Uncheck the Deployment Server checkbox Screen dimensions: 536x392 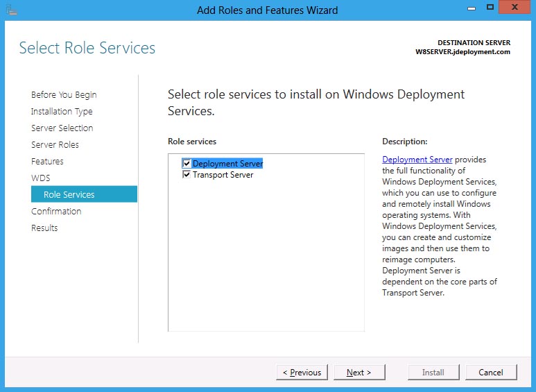[x=187, y=164]
